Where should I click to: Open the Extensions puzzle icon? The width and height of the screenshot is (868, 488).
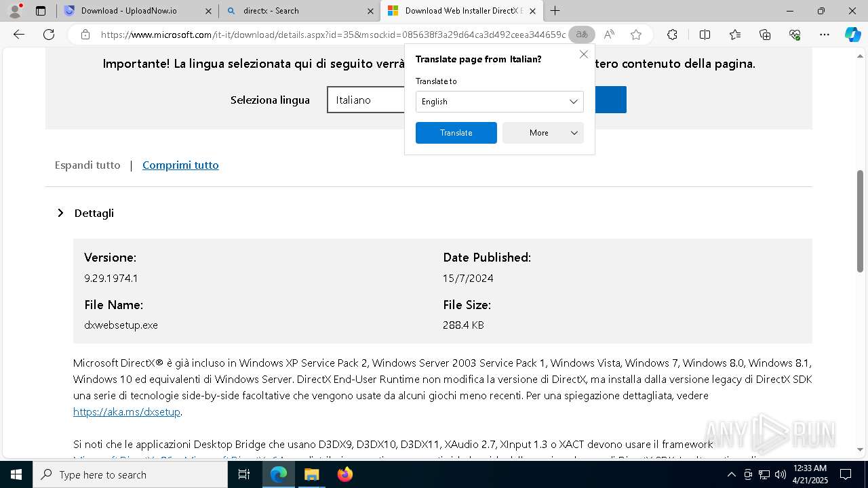pos(672,35)
